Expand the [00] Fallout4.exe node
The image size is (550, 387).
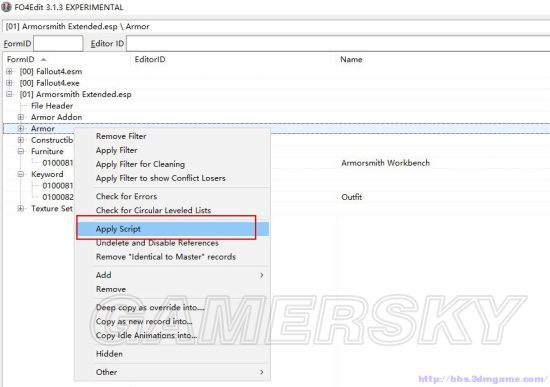(x=9, y=83)
